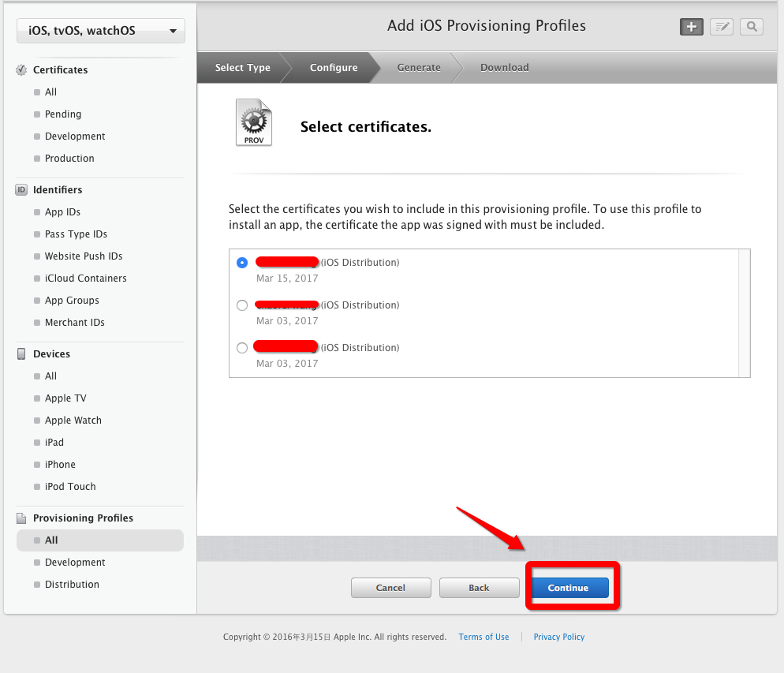Click the Certificates heading
Viewport: 784px width, 673px height.
click(61, 70)
